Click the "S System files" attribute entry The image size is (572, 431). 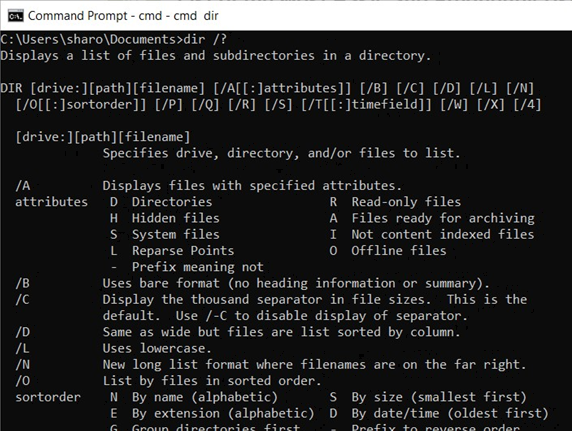[165, 234]
